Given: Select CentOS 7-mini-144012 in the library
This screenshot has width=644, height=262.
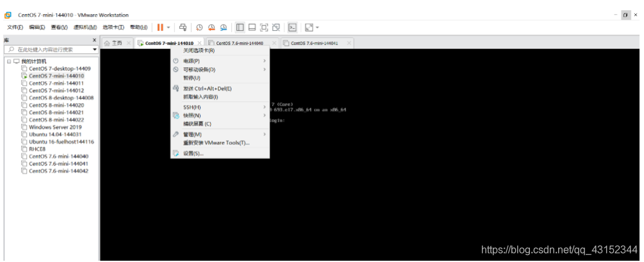Looking at the screenshot, I should tap(56, 90).
